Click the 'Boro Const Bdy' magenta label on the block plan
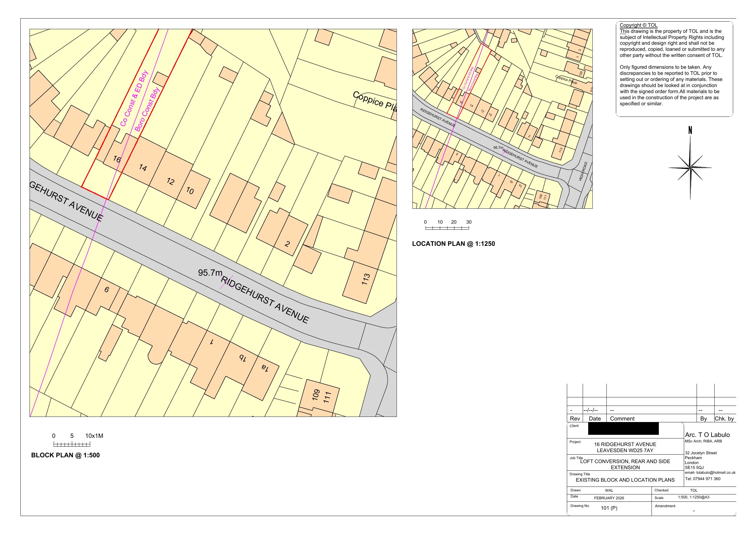The image size is (756, 534). coord(147,109)
